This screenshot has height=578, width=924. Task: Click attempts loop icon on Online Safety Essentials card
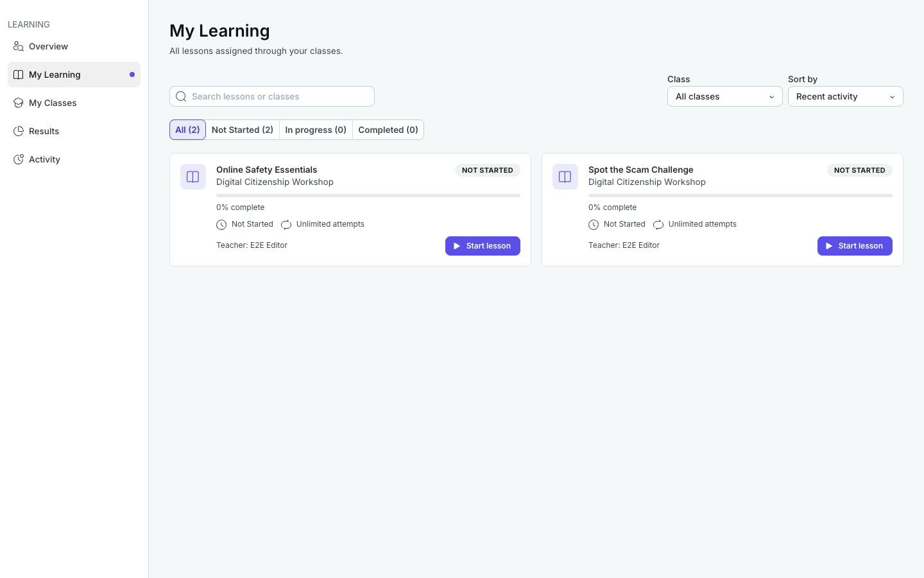pyautogui.click(x=286, y=225)
